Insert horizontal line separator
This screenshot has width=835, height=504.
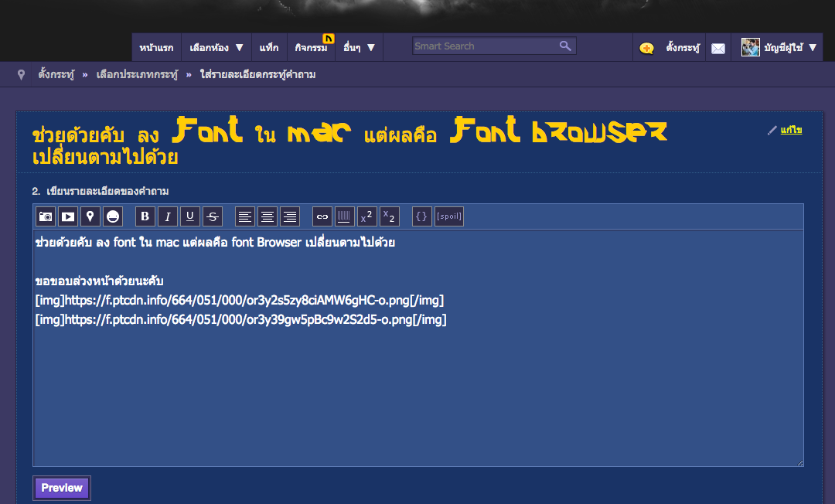[x=345, y=216]
